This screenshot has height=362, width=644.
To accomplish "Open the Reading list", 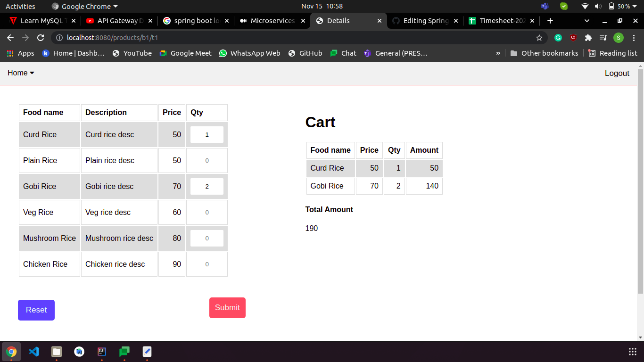I will [613, 53].
